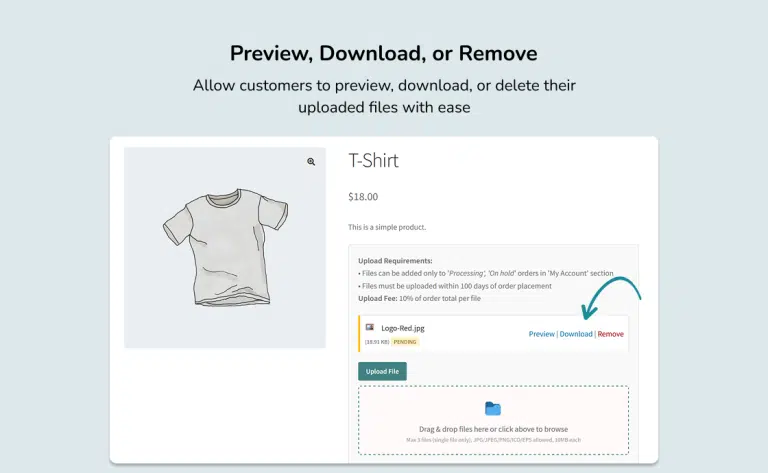Click the Logo-Red.jpg file name
768x473 pixels.
coord(403,327)
